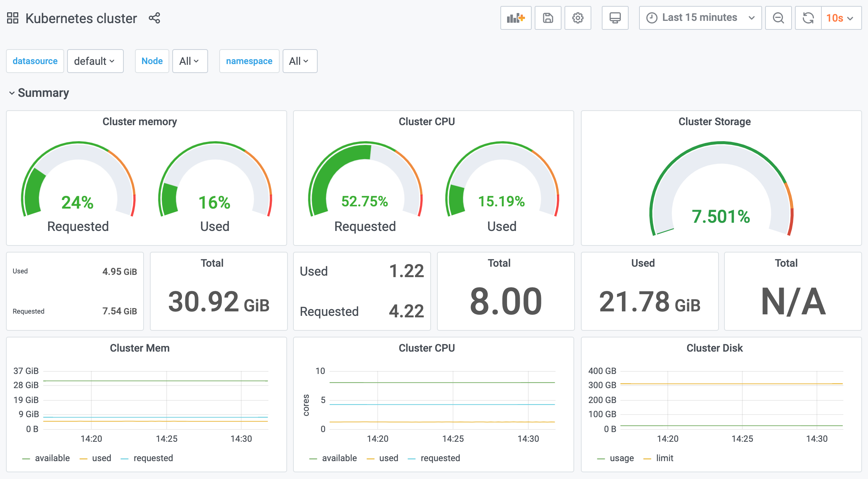Viewport: 868px width, 479px height.
Task: Click the datasource variable label
Action: click(35, 61)
